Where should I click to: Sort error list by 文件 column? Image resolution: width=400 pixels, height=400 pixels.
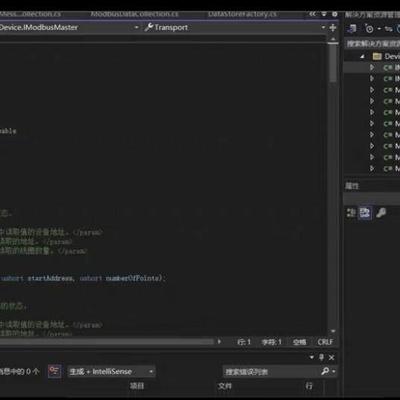click(x=225, y=386)
